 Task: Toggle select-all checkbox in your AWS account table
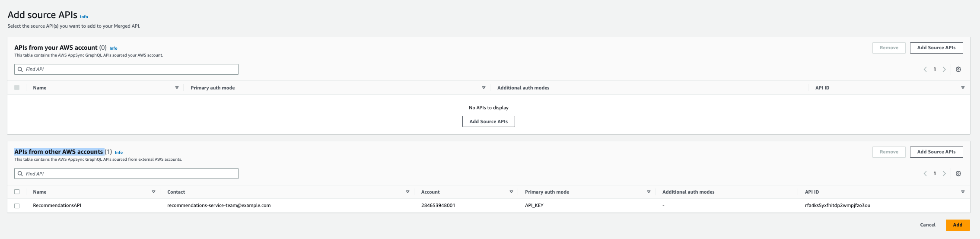[x=17, y=88]
